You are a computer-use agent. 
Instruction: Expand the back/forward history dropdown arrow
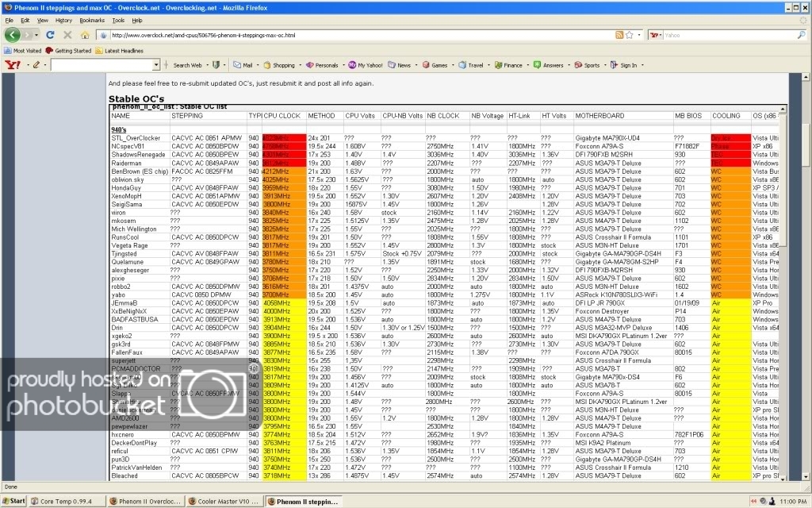pyautogui.click(x=34, y=35)
